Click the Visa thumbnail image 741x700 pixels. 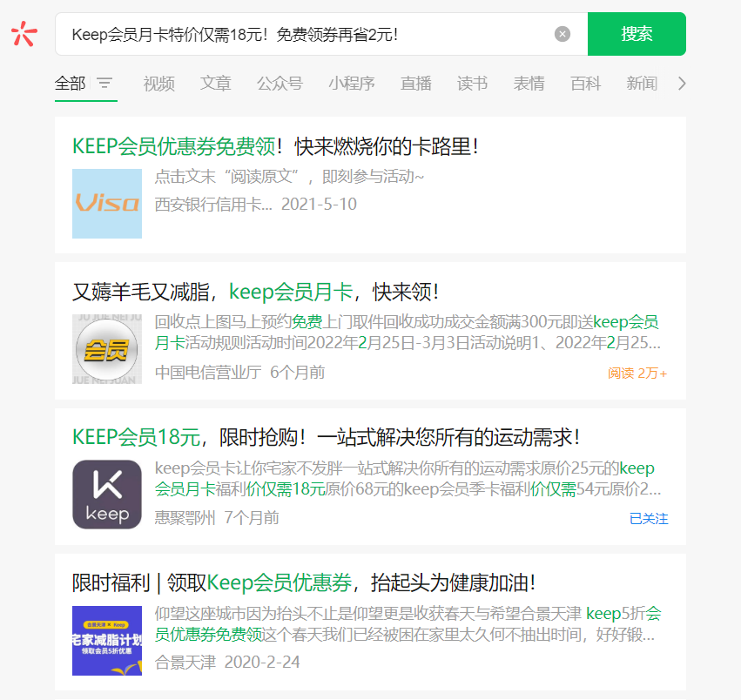click(107, 204)
